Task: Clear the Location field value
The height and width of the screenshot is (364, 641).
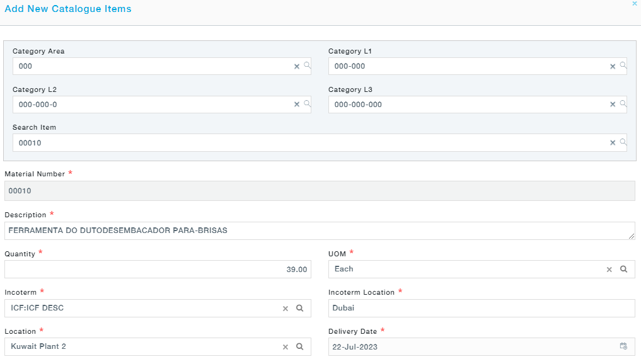Action: tap(286, 347)
